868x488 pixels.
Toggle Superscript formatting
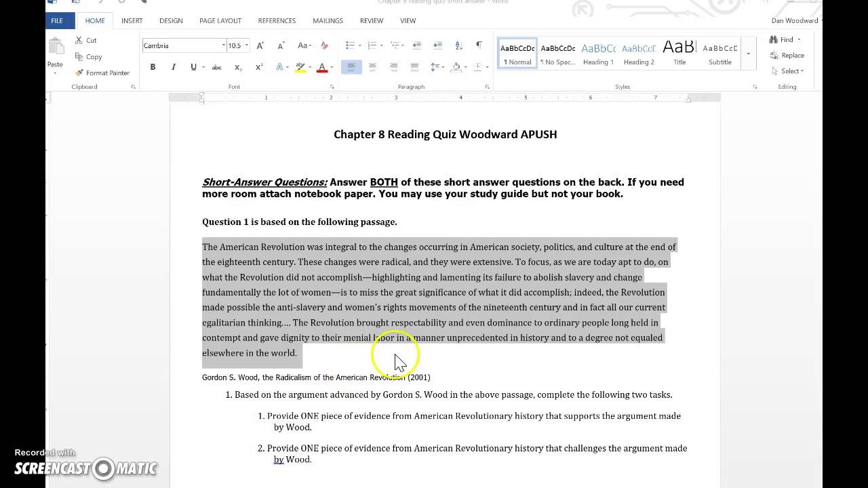pyautogui.click(x=259, y=67)
